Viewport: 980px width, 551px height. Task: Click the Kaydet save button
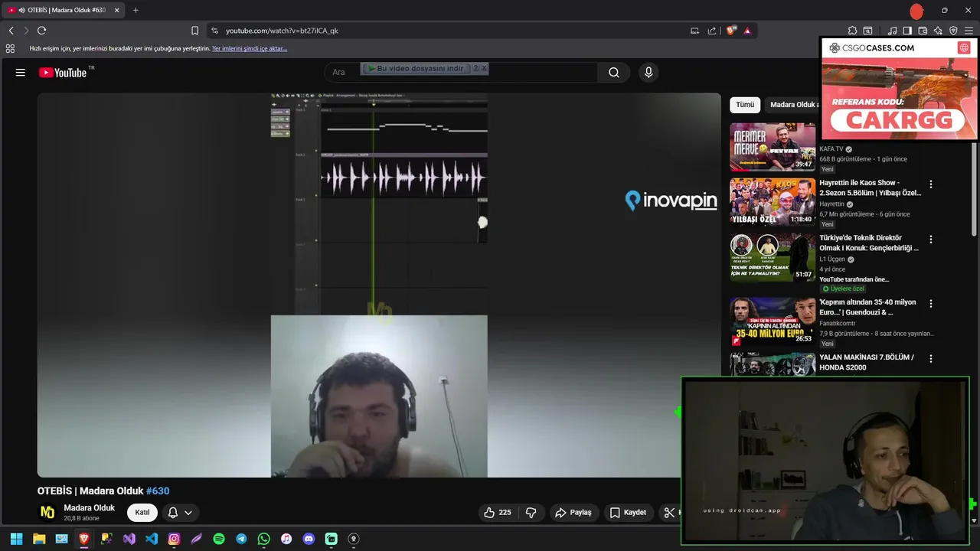(628, 512)
